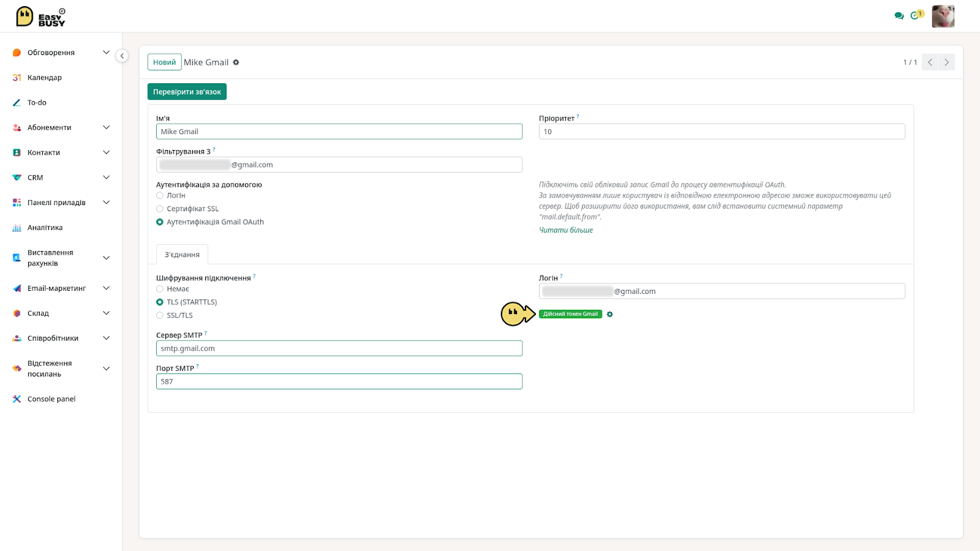Select Логін authentication radio
The image size is (980, 551).
160,195
